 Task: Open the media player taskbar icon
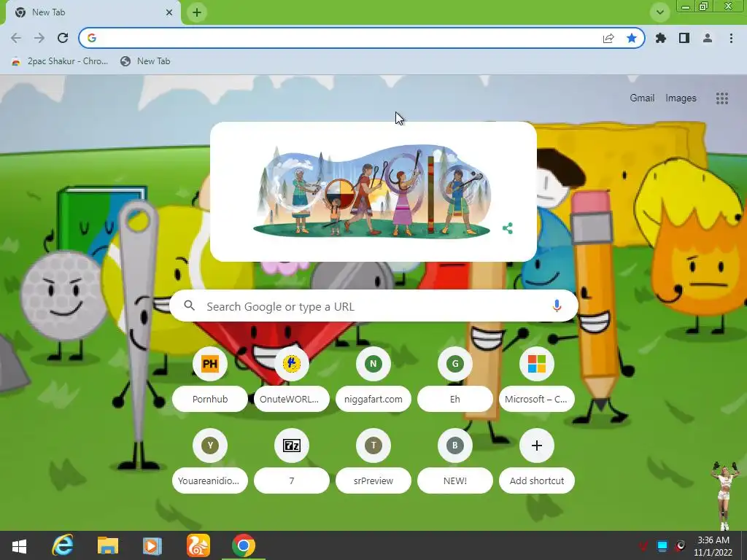coord(152,545)
